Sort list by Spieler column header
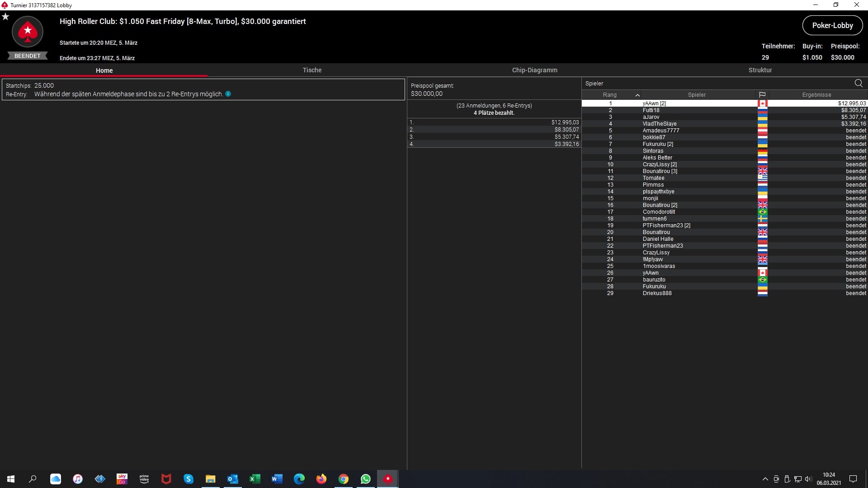 697,95
